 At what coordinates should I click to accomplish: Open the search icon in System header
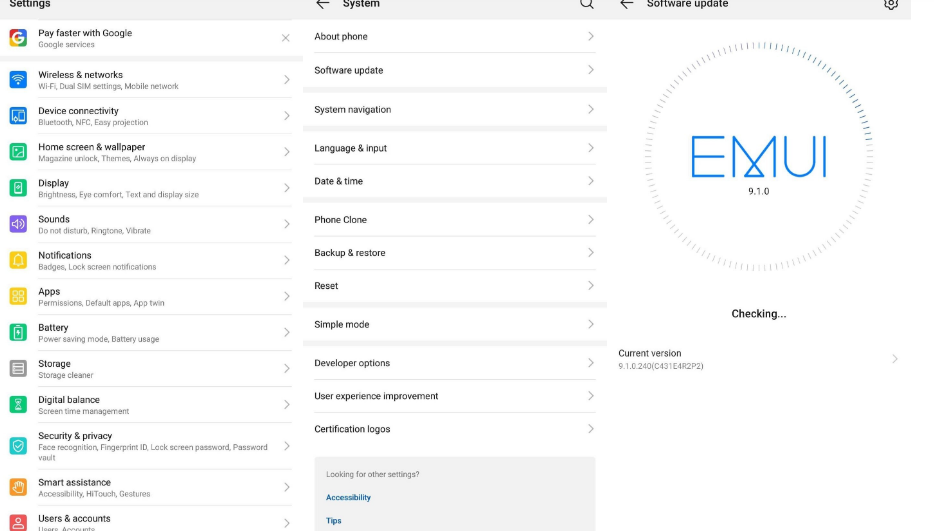587,4
